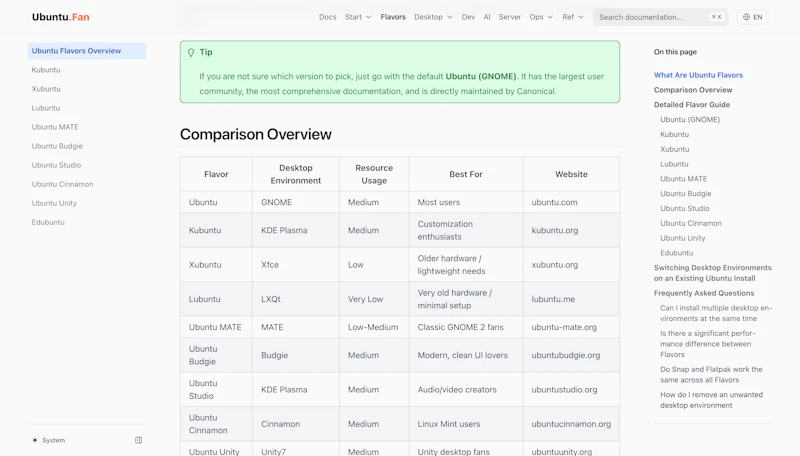Open FAQ about performance difference between Flavors

(x=708, y=344)
